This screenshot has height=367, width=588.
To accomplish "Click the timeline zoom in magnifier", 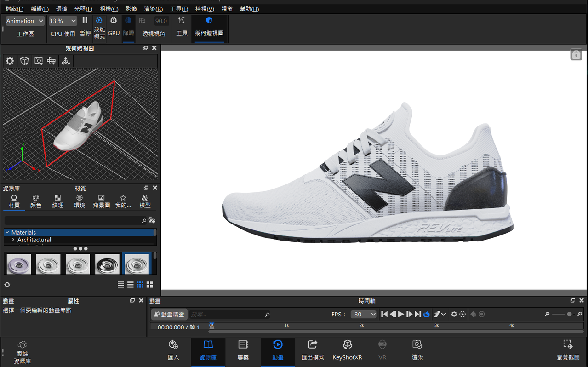I will [580, 314].
